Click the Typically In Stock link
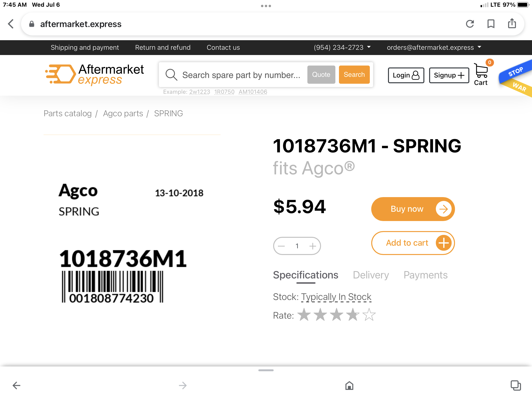This screenshot has height=399, width=532. point(336,297)
